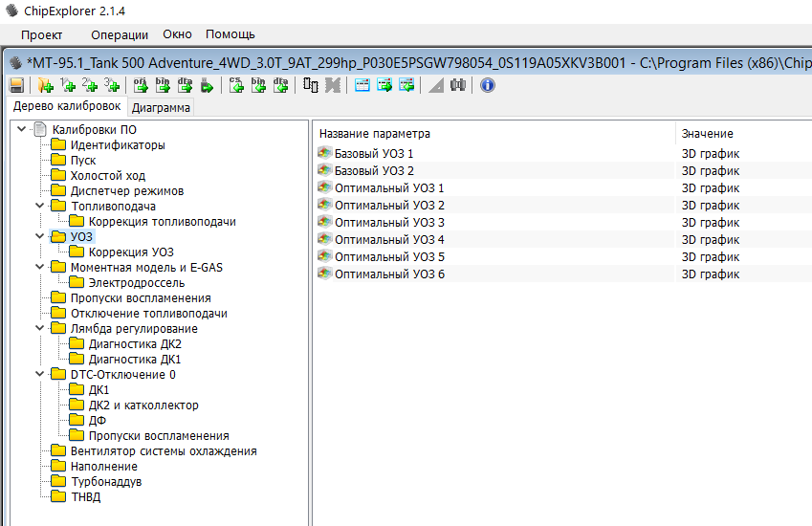Click the add folder toolbar icon
Image resolution: width=812 pixels, height=526 pixels.
tap(45, 85)
